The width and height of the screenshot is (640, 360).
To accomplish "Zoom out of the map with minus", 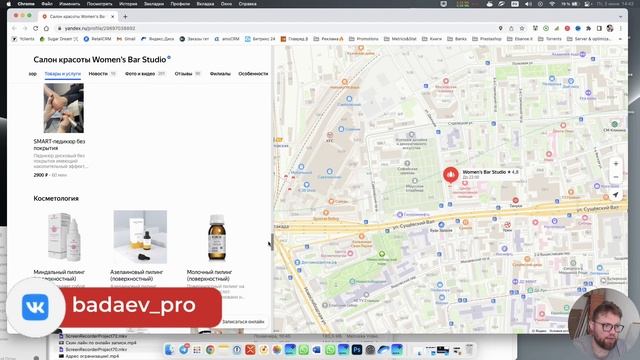I will coord(616,177).
